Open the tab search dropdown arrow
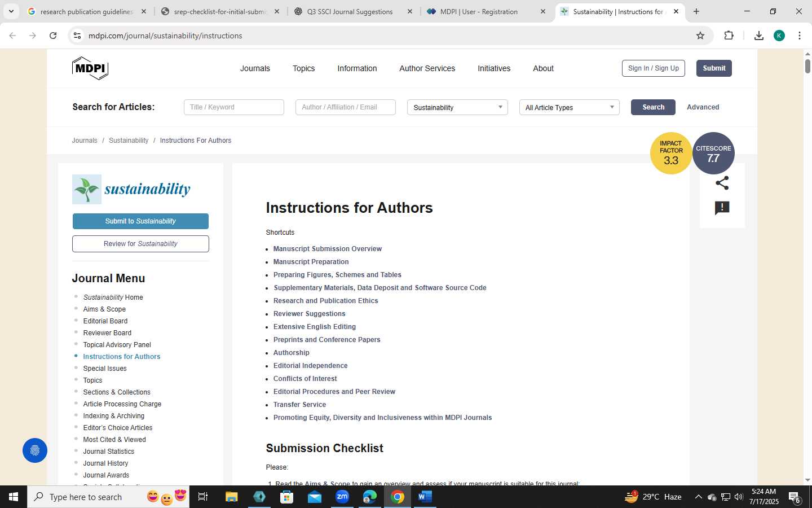 pyautogui.click(x=11, y=11)
